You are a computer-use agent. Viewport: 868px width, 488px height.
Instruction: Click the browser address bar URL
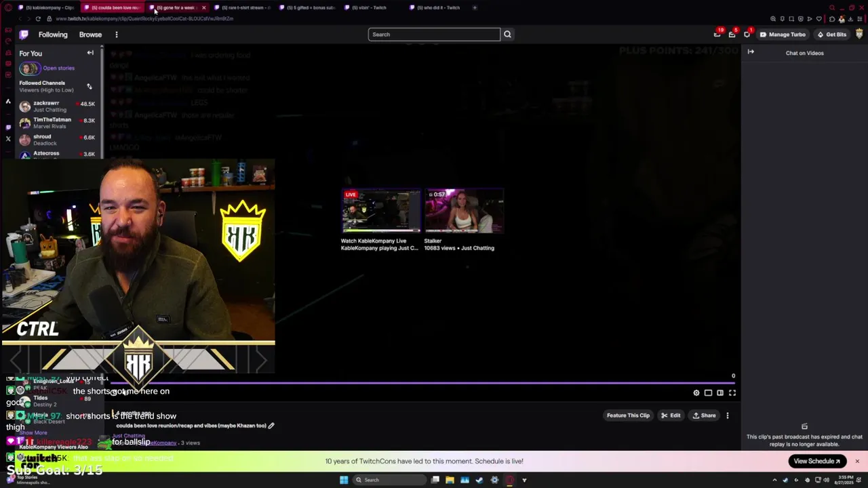tap(145, 19)
